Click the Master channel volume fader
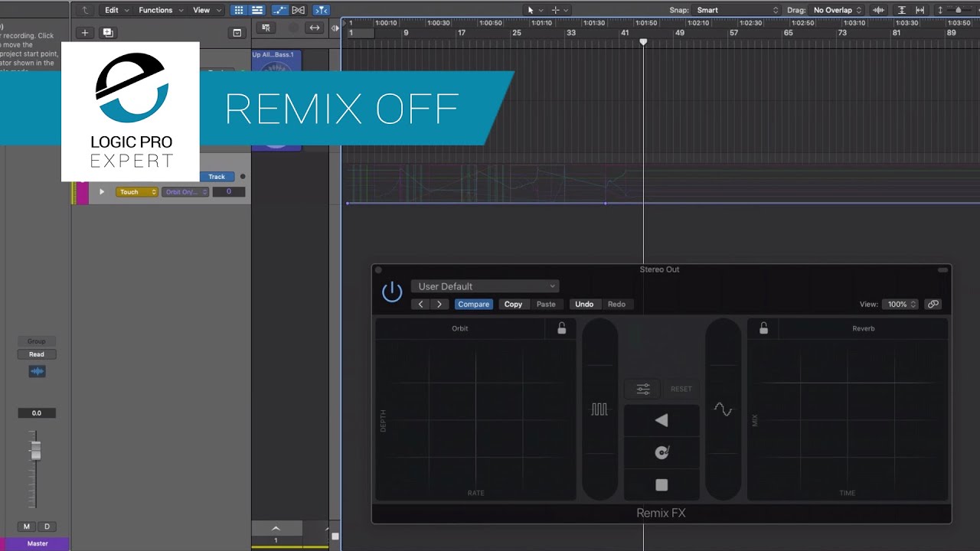 (35, 452)
